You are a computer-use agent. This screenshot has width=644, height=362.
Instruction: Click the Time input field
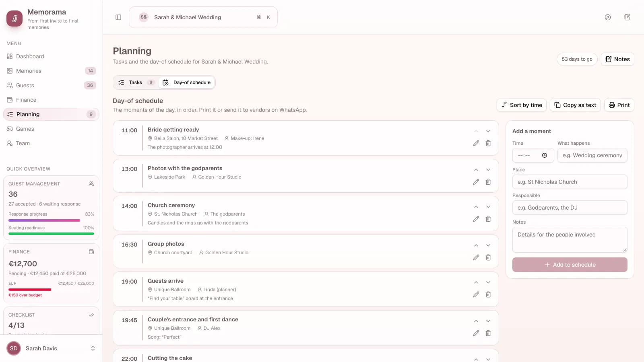(x=533, y=155)
